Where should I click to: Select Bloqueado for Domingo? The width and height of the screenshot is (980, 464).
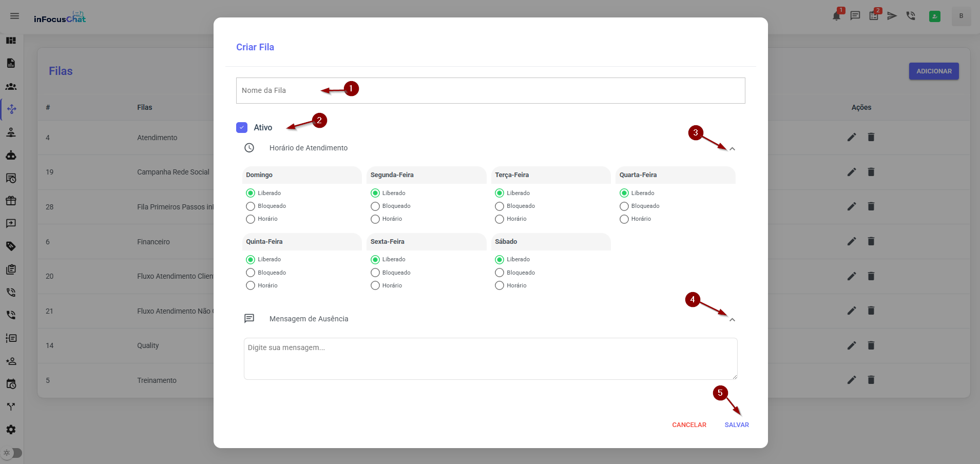pyautogui.click(x=251, y=206)
